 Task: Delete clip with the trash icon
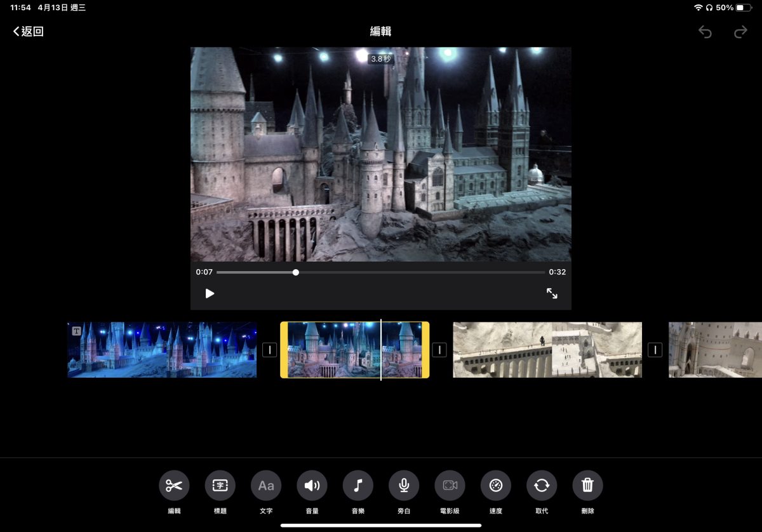(x=587, y=486)
